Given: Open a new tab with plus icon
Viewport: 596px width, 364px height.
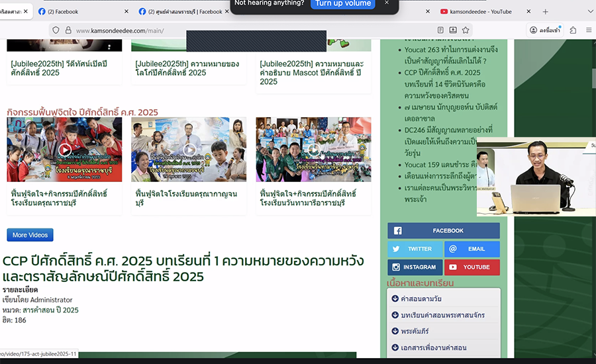Looking at the screenshot, I should tap(546, 12).
